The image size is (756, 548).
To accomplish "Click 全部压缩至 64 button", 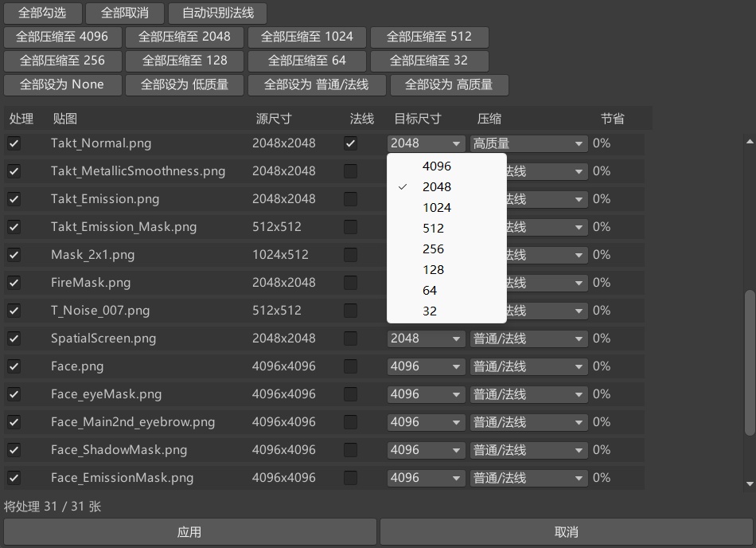I will tap(307, 61).
